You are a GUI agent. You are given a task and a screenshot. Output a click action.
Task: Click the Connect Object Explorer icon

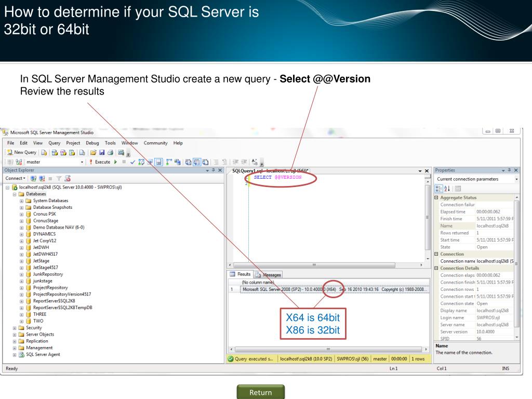(33, 179)
